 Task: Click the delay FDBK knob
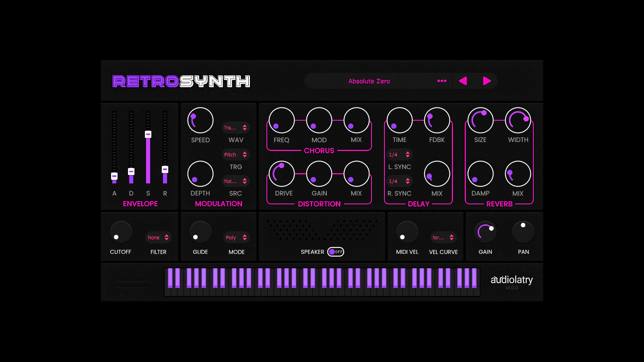tap(437, 119)
